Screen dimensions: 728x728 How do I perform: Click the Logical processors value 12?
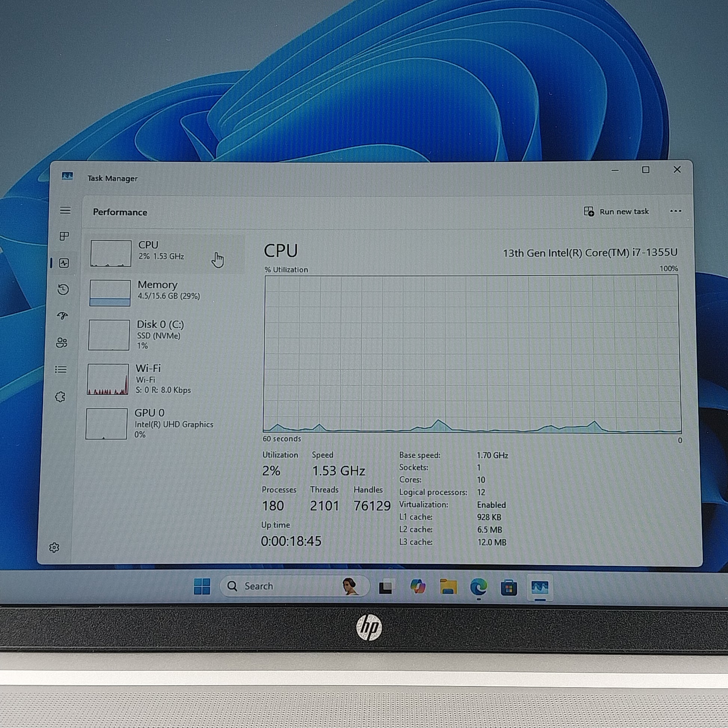coord(481,492)
